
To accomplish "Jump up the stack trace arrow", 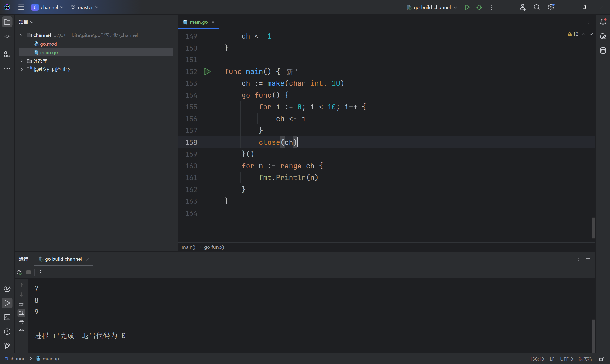I will [x=21, y=285].
